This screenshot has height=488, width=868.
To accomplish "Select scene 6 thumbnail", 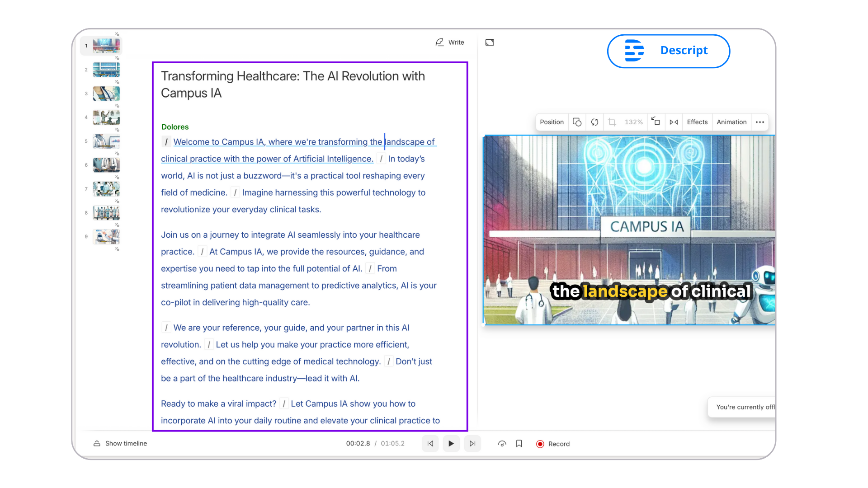I will pyautogui.click(x=106, y=165).
